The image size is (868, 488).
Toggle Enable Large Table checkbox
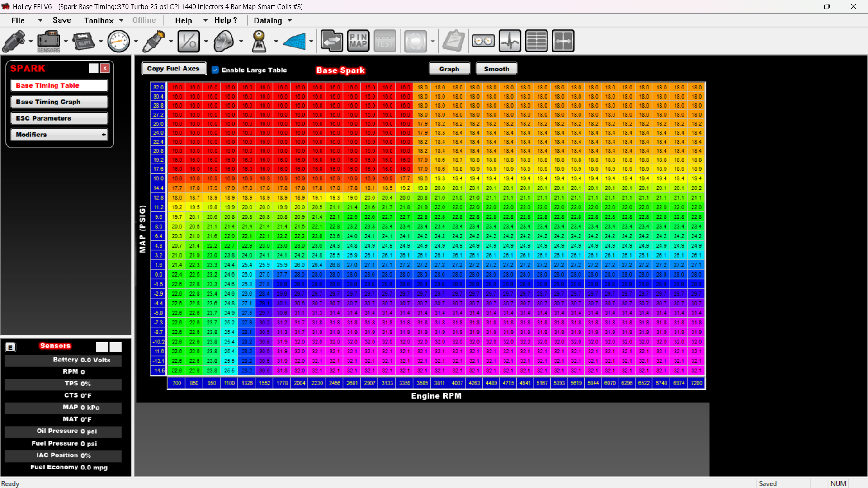coord(215,70)
